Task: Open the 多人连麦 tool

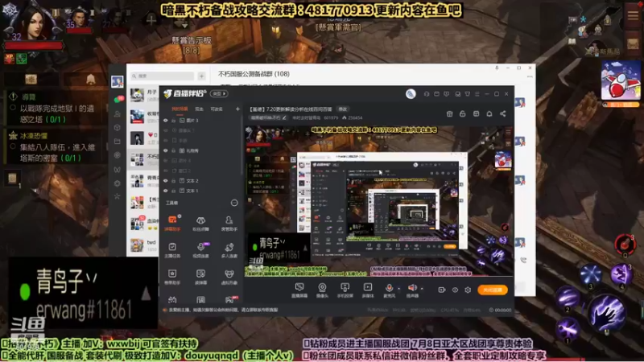Action: click(x=229, y=250)
